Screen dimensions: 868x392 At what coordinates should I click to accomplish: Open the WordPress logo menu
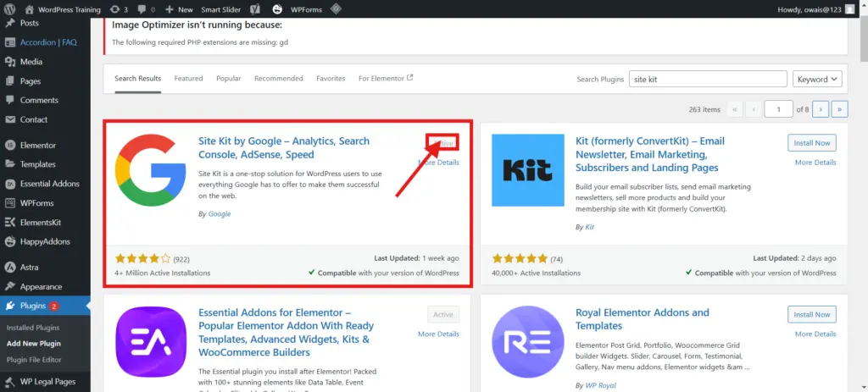coord(9,9)
